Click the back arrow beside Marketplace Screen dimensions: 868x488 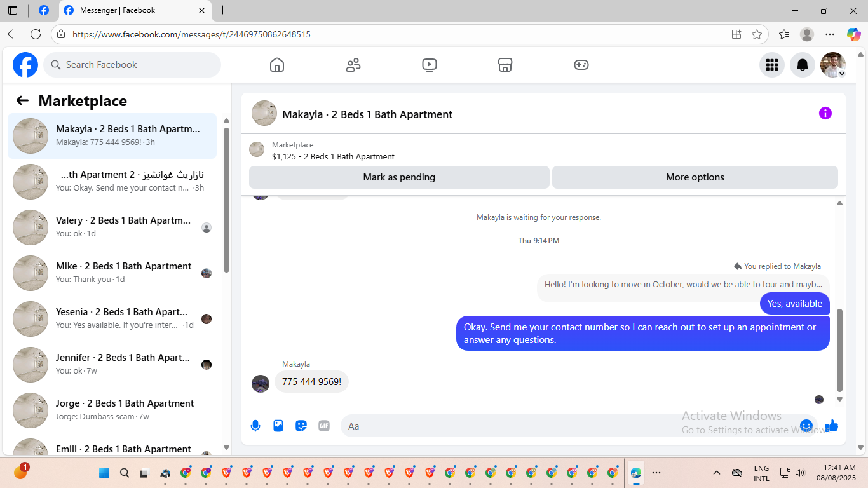tap(22, 100)
